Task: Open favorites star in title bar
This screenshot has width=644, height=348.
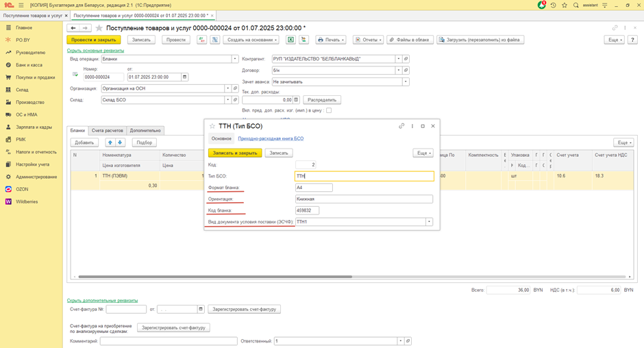Action: pos(565,5)
